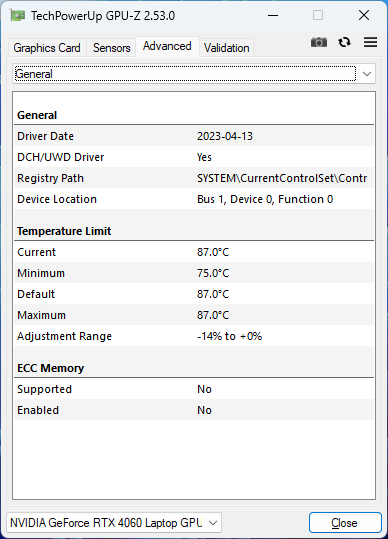Viewport: 388px width, 539px height.
Task: Select the Driver Date value 2023-04-13
Action: point(225,136)
